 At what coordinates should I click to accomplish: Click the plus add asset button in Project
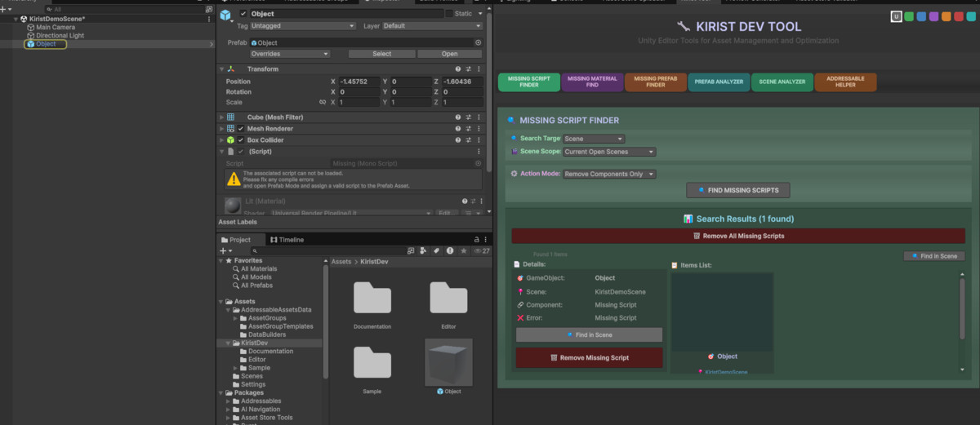(225, 250)
